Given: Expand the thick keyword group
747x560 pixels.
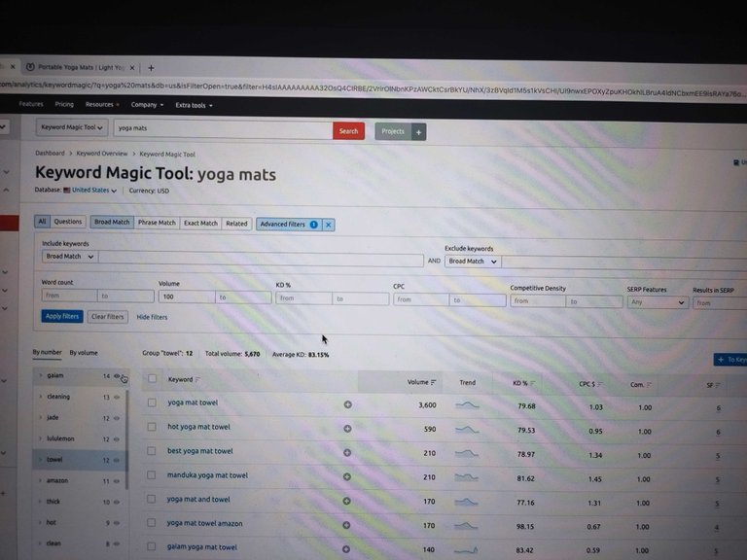Looking at the screenshot, I should click(x=40, y=502).
